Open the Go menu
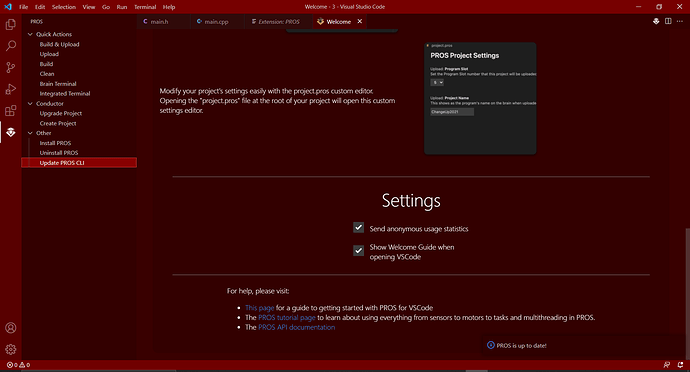Image resolution: width=690 pixels, height=372 pixels. [106, 7]
